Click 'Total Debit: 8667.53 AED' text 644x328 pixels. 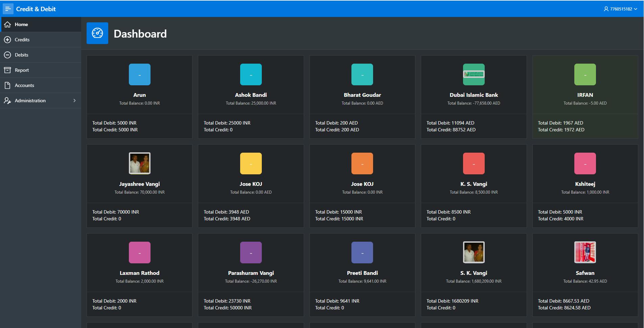click(x=563, y=301)
